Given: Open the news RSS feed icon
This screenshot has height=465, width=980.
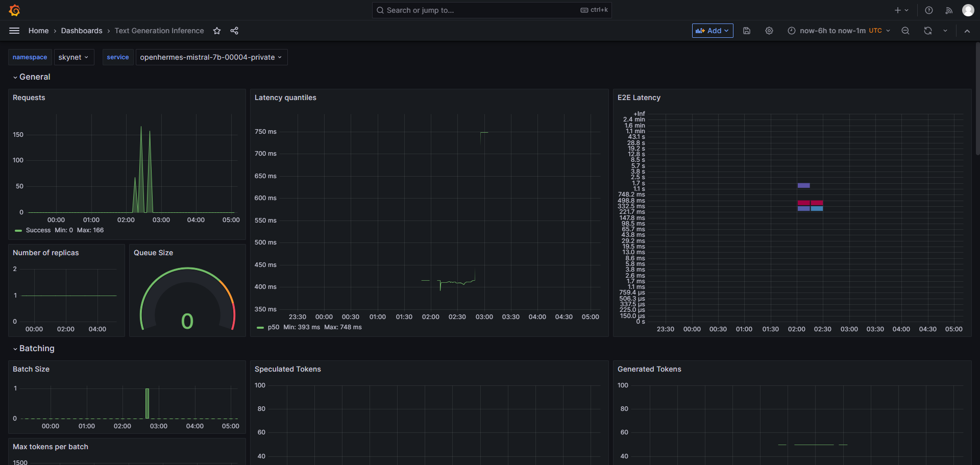Looking at the screenshot, I should point(949,10).
